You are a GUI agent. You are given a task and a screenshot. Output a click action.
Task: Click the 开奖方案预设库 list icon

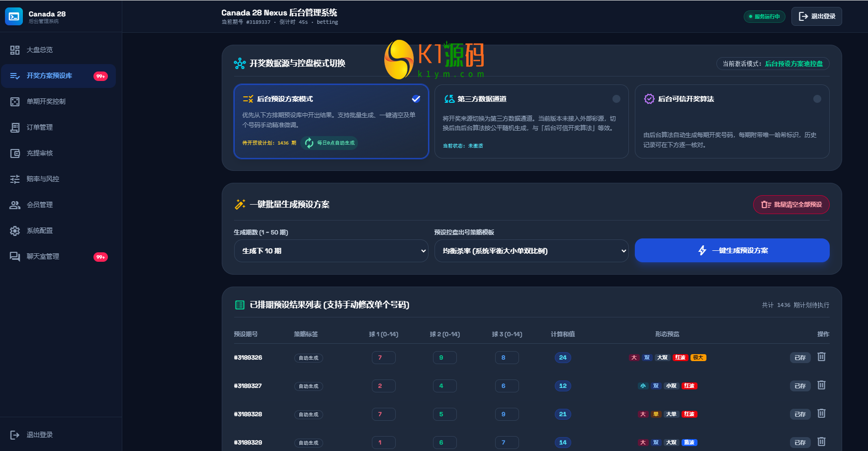(15, 76)
